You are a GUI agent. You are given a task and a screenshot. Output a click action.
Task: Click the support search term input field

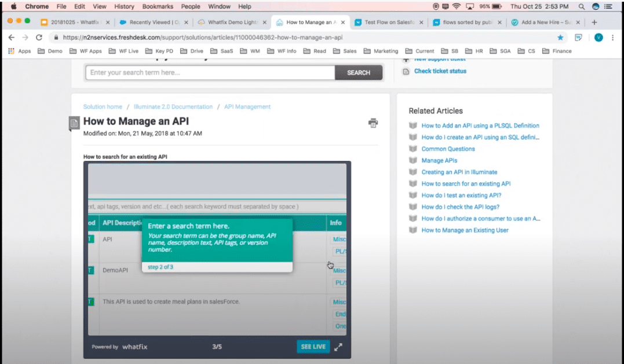coord(210,73)
